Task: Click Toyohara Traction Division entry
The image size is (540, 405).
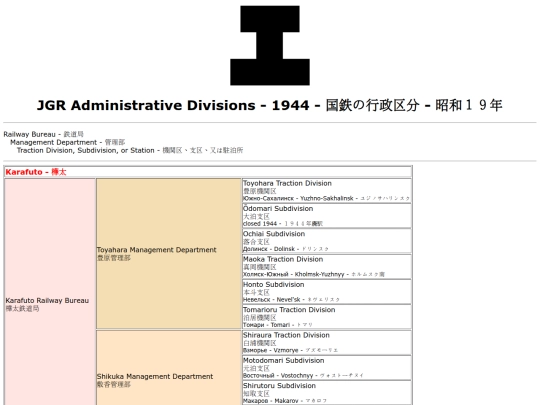Action: point(327,190)
